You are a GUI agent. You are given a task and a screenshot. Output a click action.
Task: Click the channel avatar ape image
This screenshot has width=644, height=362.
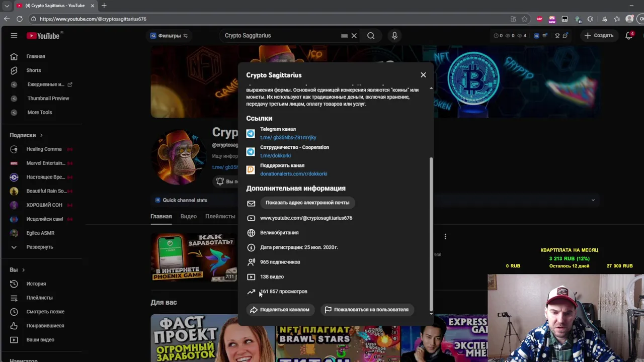point(179,157)
